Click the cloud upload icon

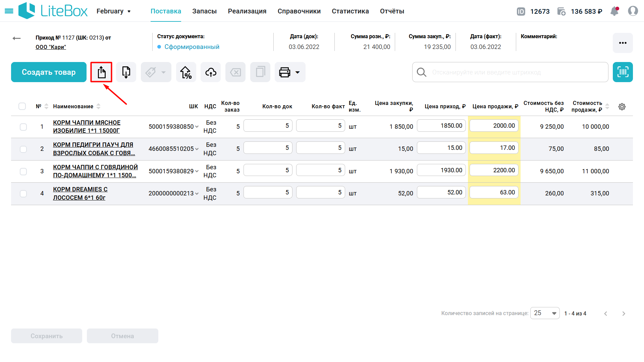[211, 72]
